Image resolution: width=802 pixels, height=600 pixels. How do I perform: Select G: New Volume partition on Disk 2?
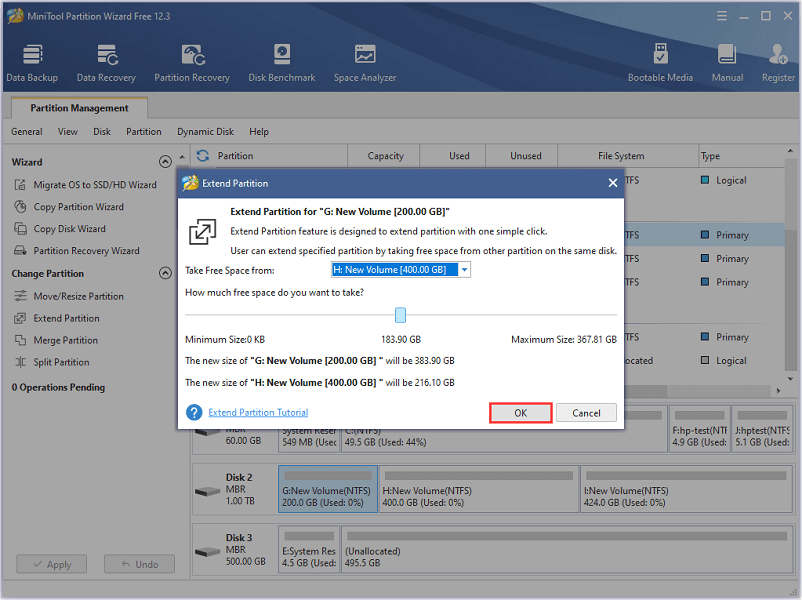[x=328, y=489]
